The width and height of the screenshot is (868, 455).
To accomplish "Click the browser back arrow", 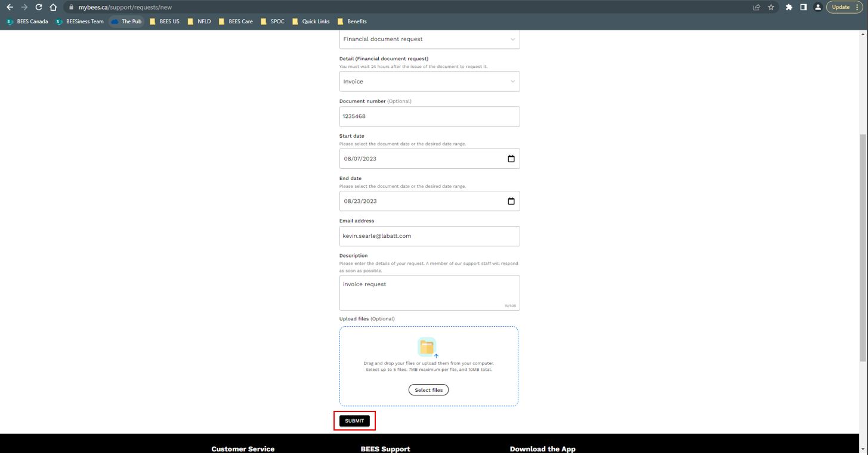I will pyautogui.click(x=10, y=7).
